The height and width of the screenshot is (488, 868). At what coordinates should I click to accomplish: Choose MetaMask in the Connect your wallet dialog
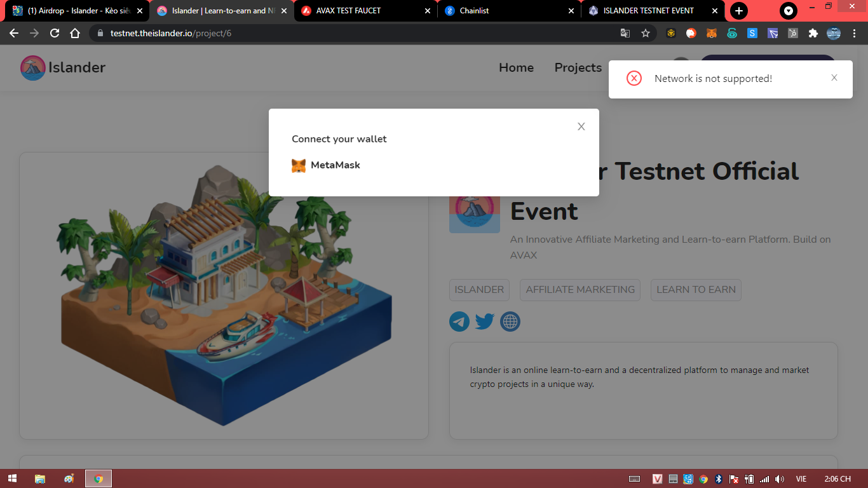point(326,165)
